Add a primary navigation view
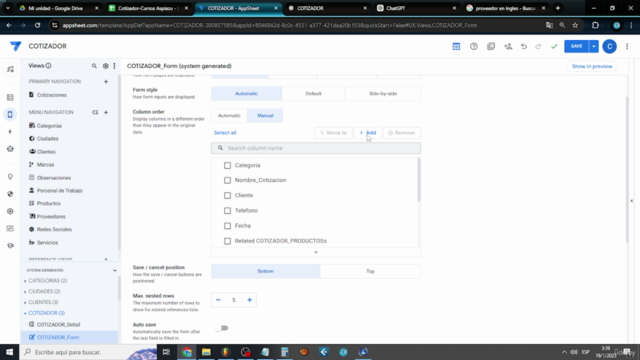 click(x=106, y=82)
